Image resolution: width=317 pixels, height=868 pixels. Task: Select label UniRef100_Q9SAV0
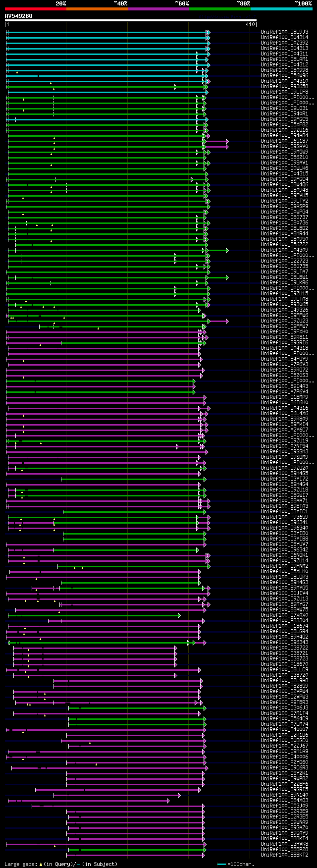click(284, 146)
